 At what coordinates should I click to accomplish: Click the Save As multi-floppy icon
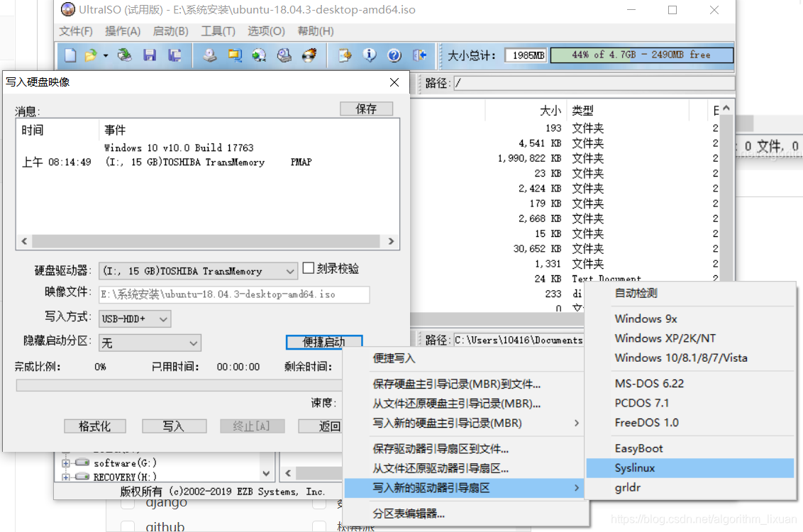pyautogui.click(x=175, y=55)
